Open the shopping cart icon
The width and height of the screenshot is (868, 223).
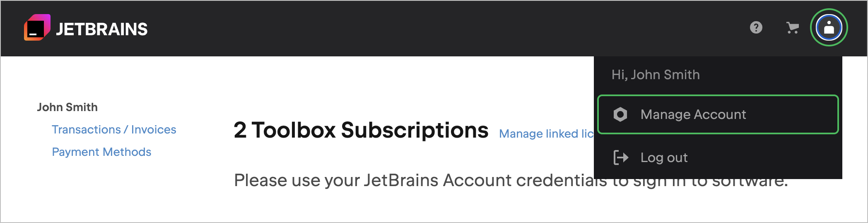792,28
